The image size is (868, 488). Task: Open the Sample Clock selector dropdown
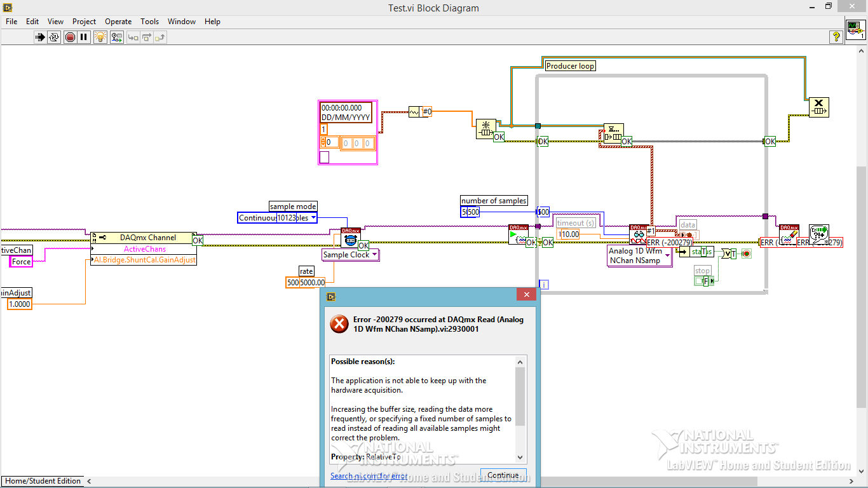pos(351,255)
